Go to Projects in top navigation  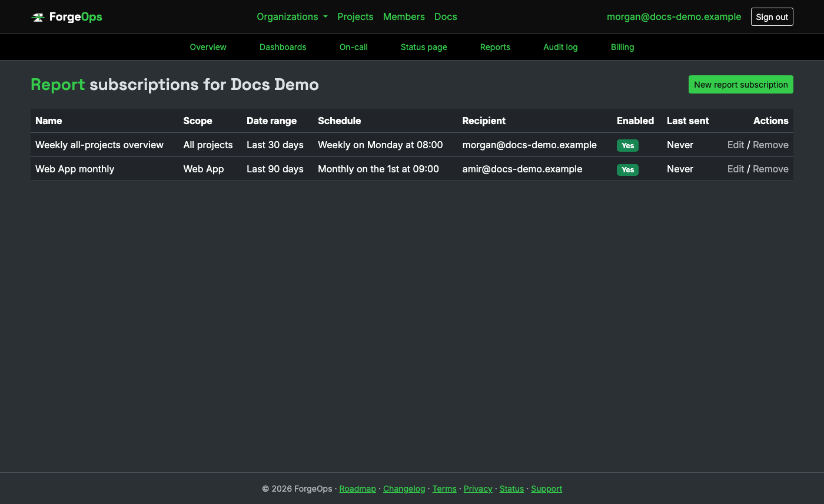(x=355, y=16)
